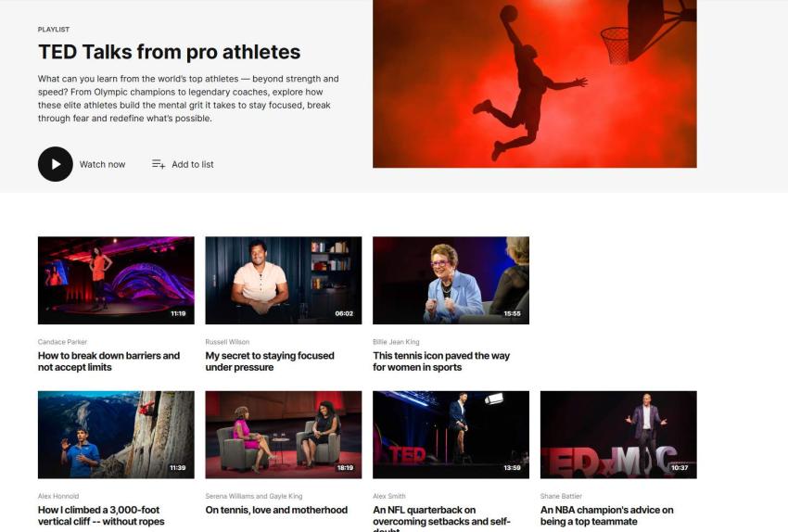Open the basketball dunk playlist image
This screenshot has height=532, width=788.
535,83
